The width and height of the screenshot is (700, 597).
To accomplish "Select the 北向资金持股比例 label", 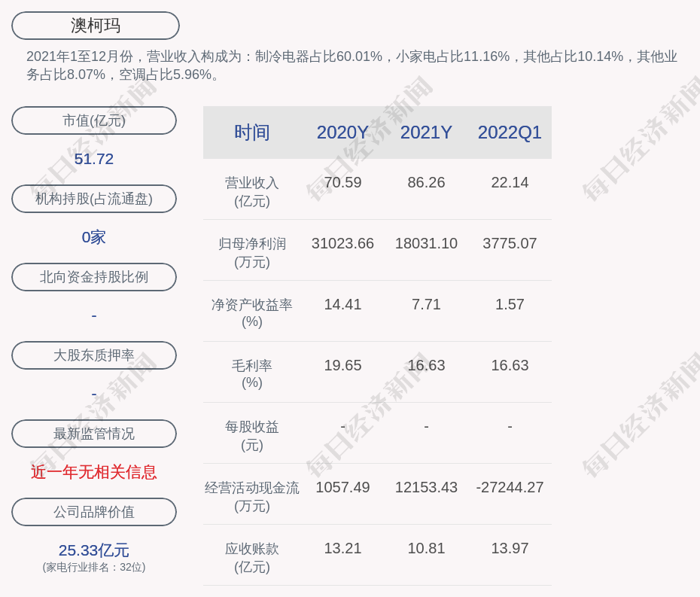I will pyautogui.click(x=94, y=277).
